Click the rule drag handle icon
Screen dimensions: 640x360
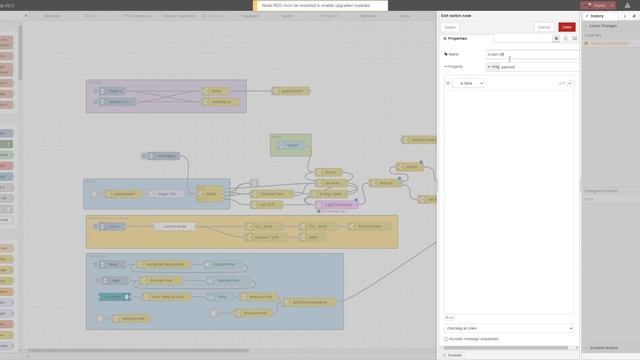(x=448, y=83)
